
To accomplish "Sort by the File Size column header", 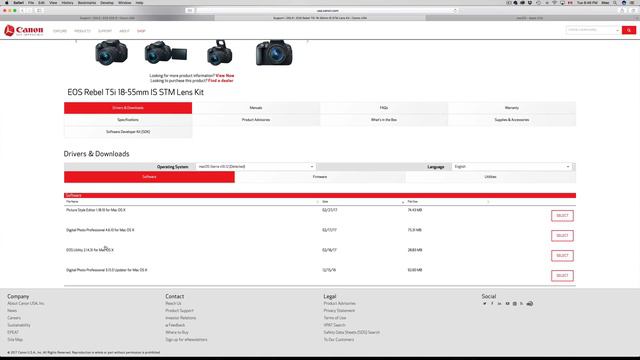I will tap(412, 202).
